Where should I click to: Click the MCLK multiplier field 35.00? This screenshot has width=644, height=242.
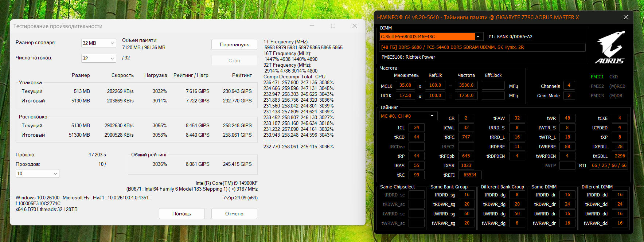(405, 85)
